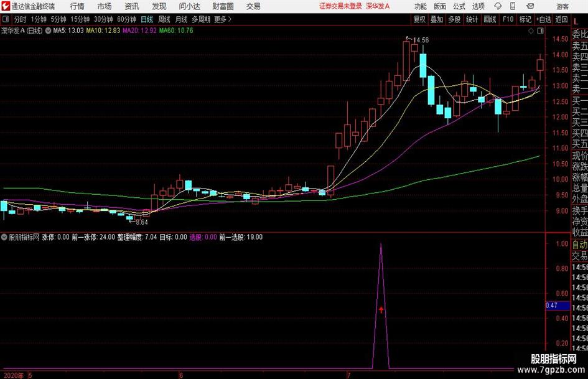Expand the 更多 periods list
Viewport: 588px width, 379px height.
223,19
